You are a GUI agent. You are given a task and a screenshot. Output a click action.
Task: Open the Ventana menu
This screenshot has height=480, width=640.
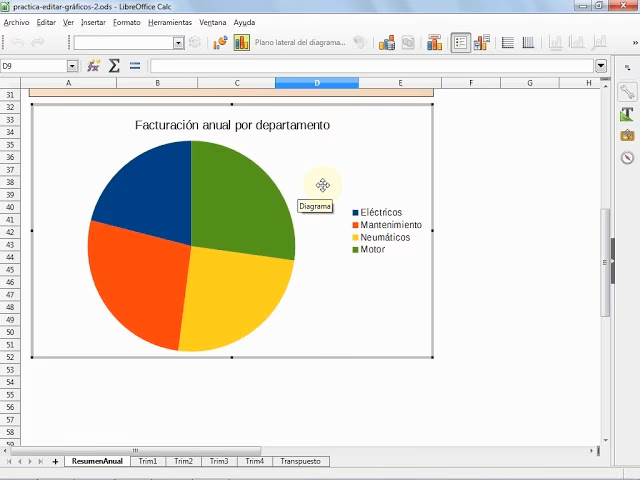coord(213,22)
